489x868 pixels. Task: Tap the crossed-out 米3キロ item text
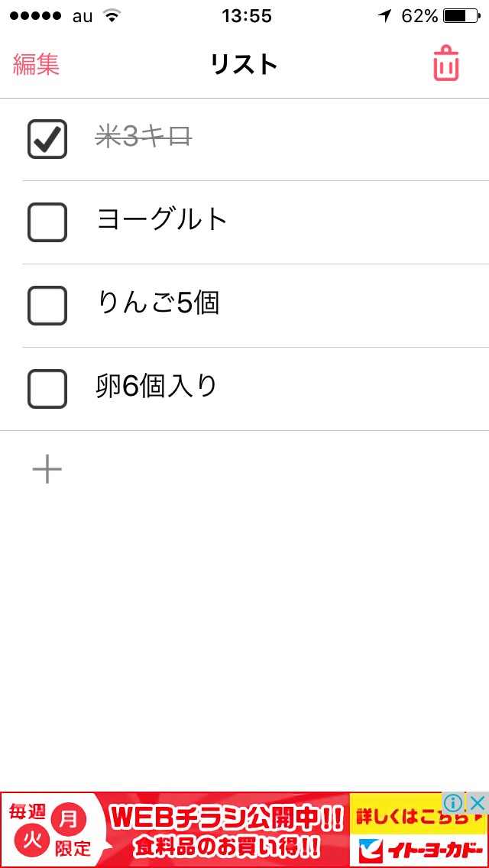(144, 138)
